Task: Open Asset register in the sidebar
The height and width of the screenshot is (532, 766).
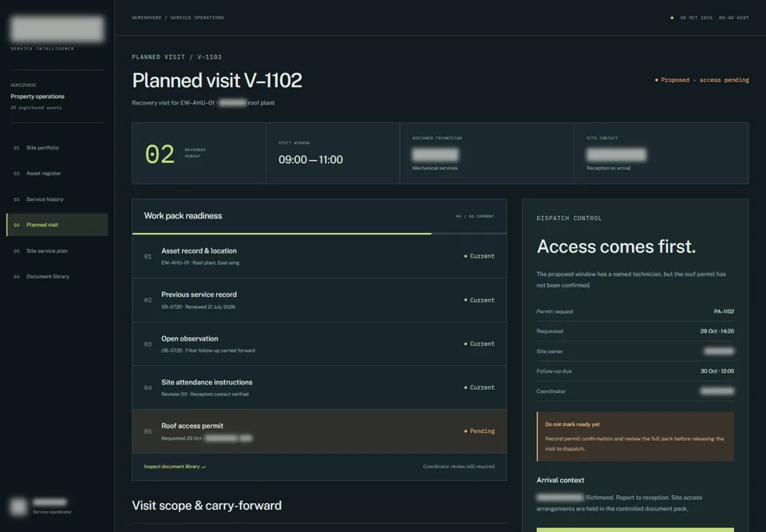Action: click(x=57, y=173)
